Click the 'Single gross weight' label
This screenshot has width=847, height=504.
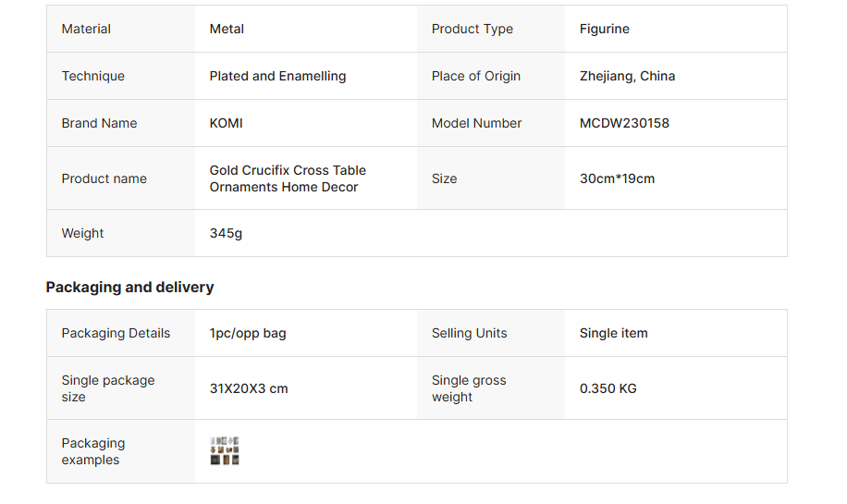[468, 388]
